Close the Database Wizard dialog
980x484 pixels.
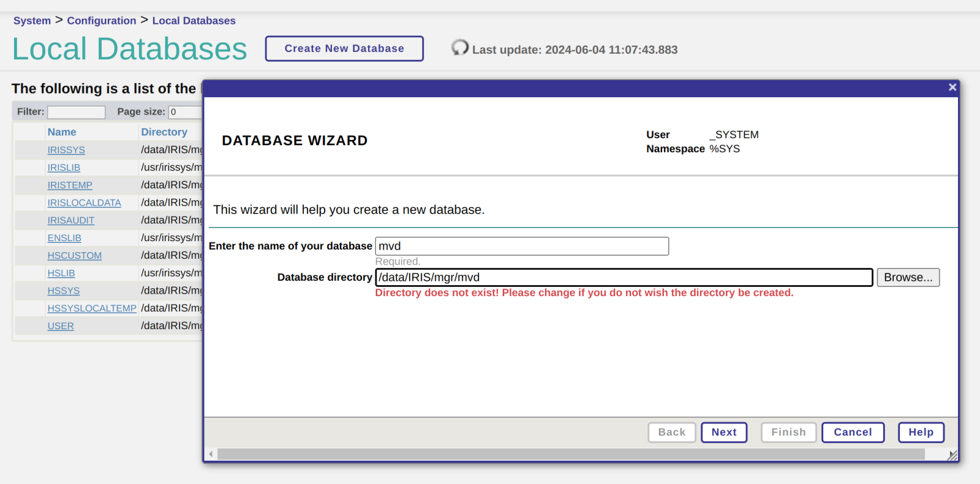point(952,87)
